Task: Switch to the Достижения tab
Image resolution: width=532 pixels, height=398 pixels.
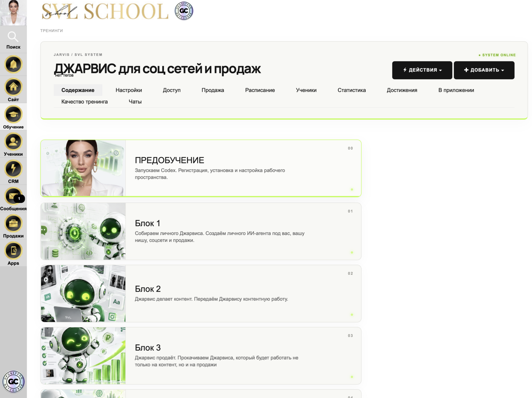Action: point(402,90)
